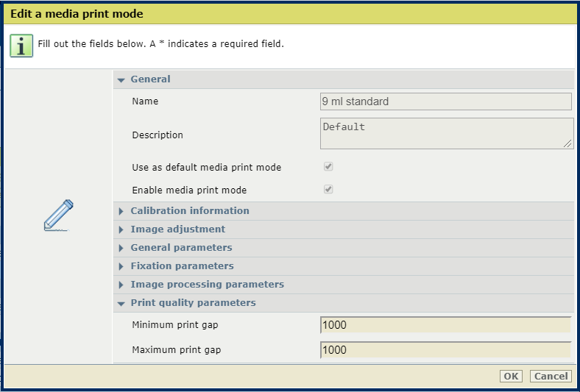Click the Name field with 9 ml standard

click(446, 101)
